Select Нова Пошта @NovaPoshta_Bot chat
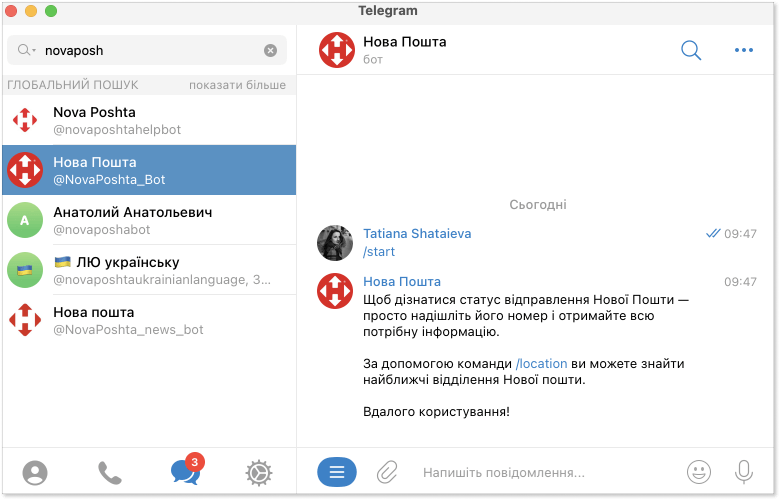 149,170
